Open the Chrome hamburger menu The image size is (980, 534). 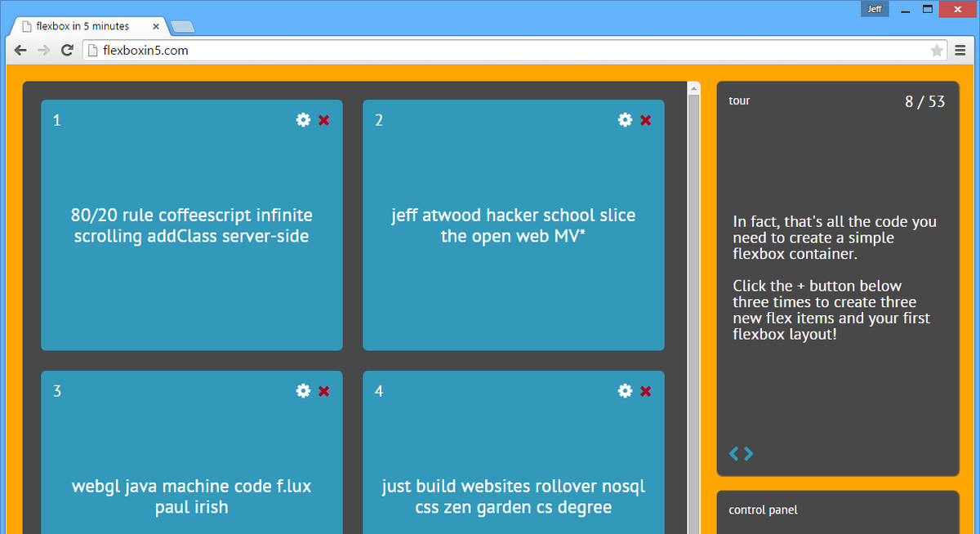coord(961,51)
